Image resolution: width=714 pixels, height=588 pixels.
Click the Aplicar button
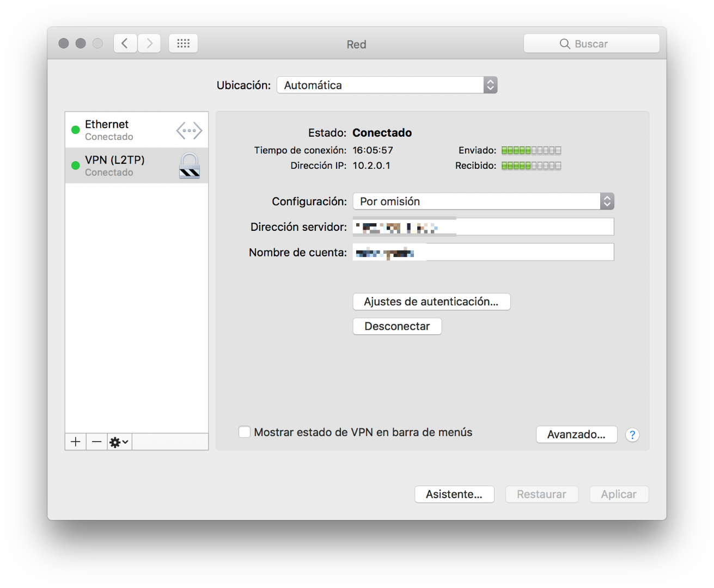pyautogui.click(x=619, y=494)
